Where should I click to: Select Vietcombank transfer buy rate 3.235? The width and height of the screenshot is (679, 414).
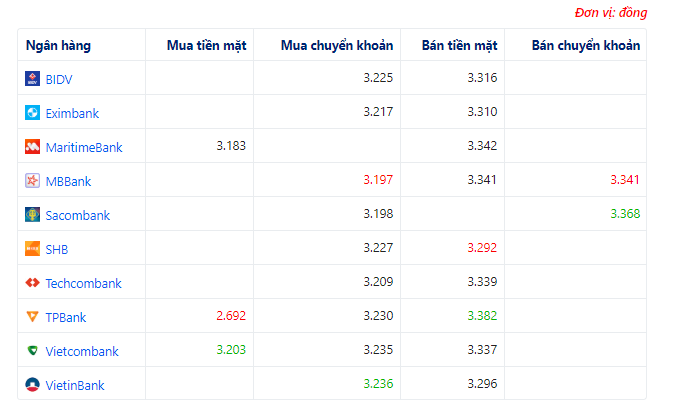click(378, 349)
